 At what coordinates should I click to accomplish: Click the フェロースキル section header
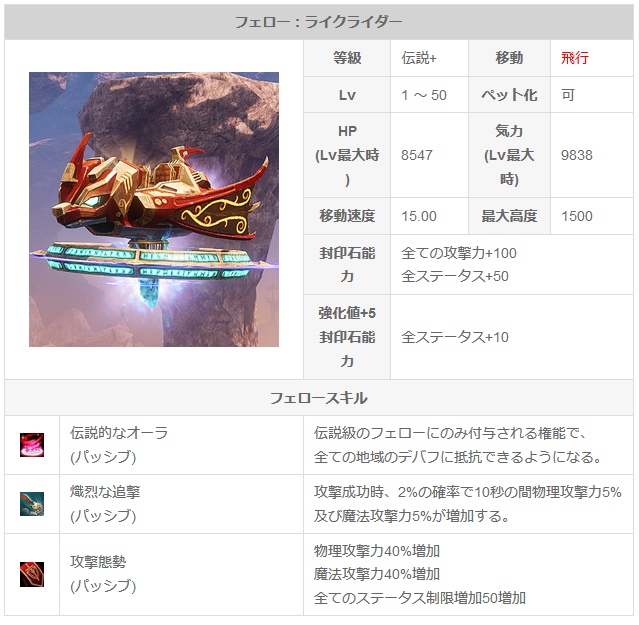(x=319, y=398)
